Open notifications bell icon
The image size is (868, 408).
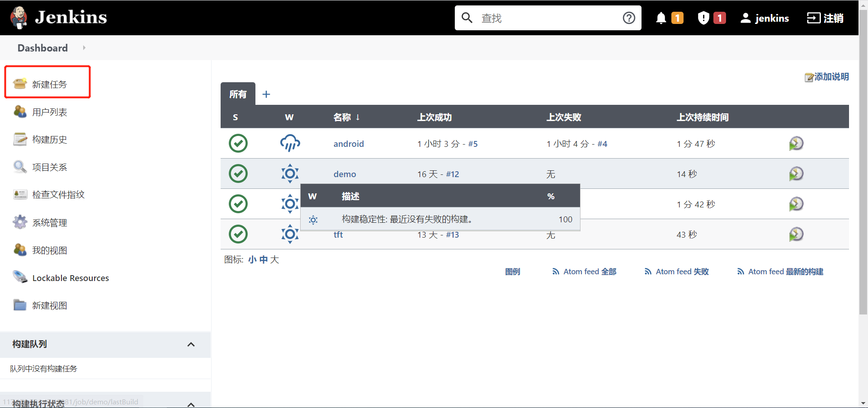tap(661, 18)
